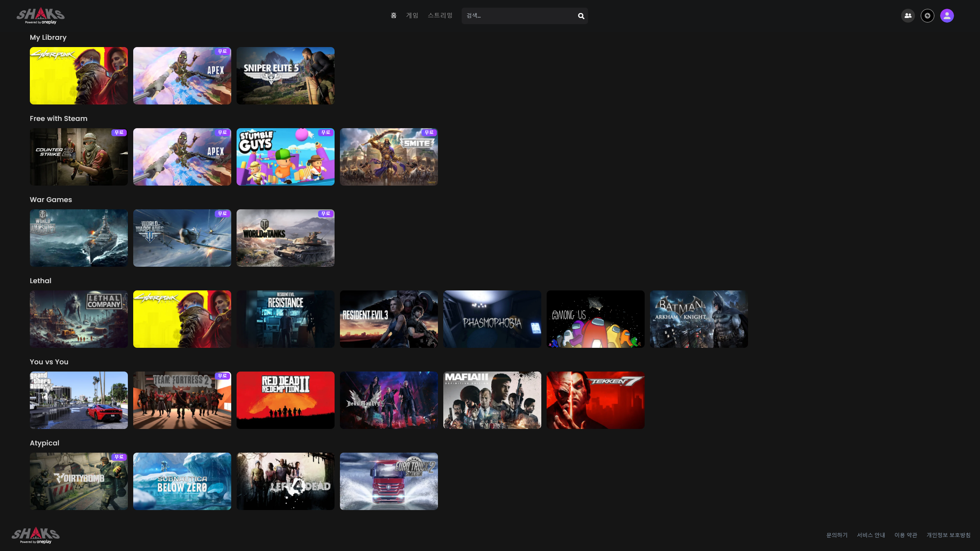Select the Counter-Strike 2 game tile
980x551 pixels.
tap(79, 157)
